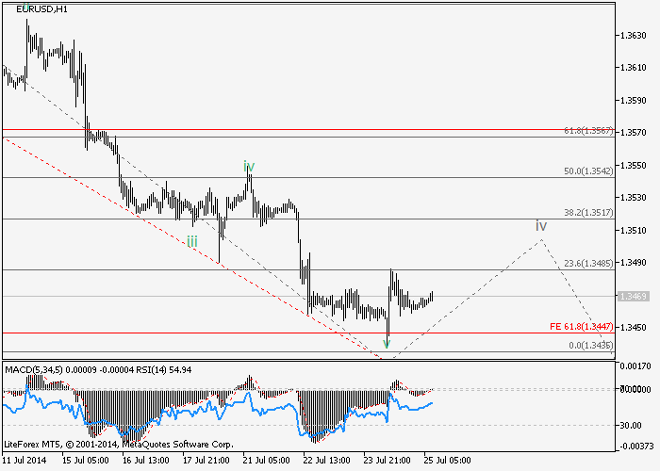
Task: Click the 17 Jul 21:00 time label
Action: [206, 460]
